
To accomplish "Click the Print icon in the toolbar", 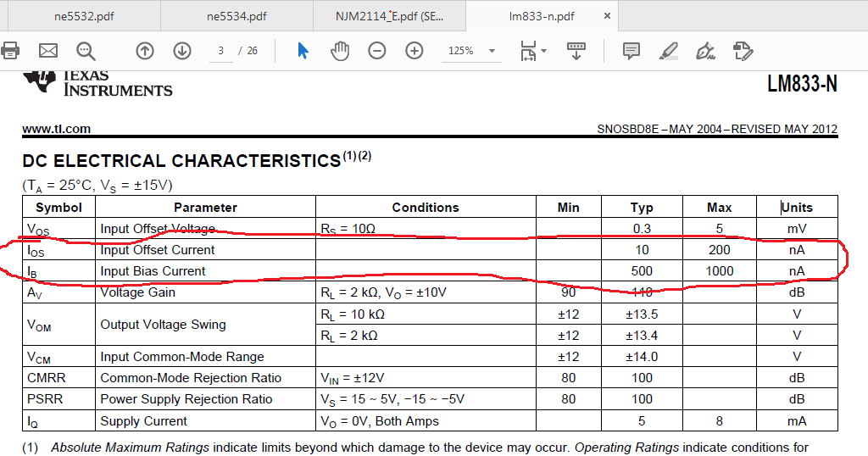I will (x=10, y=51).
